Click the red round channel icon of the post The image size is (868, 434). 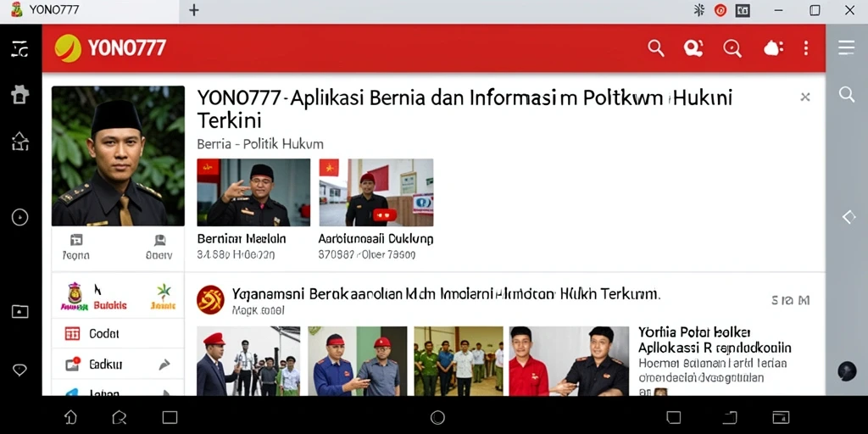coord(210,300)
